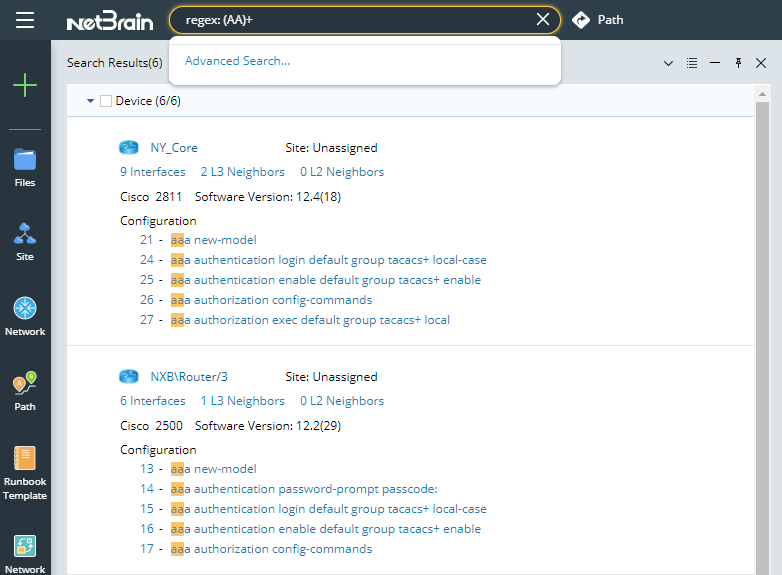This screenshot has width=782, height=575.
Task: Clear the search box with X icon
Action: point(543,20)
